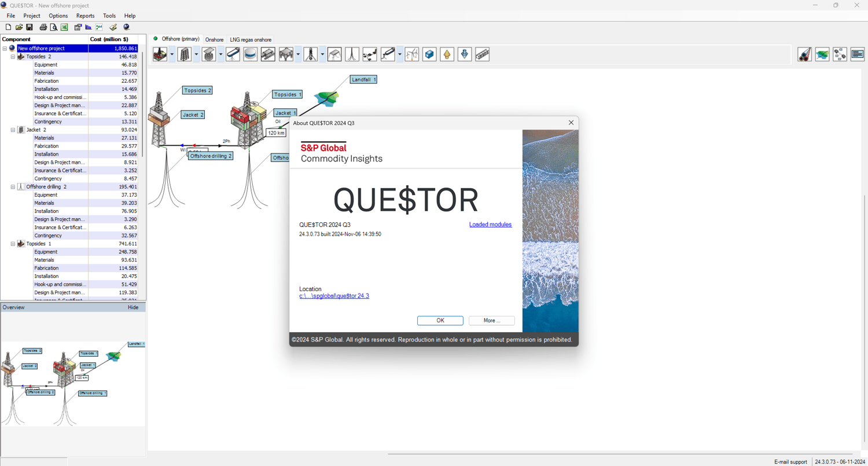Screen dimensions: 868x466
Task: Click the horizontal scrollbar below the diagram
Action: 620,454
